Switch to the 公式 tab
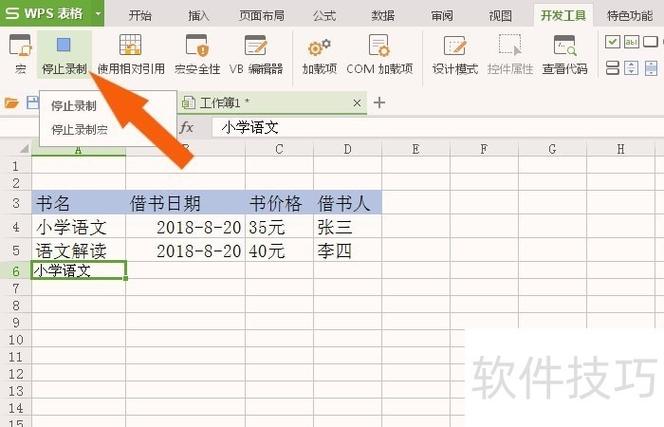 324,16
